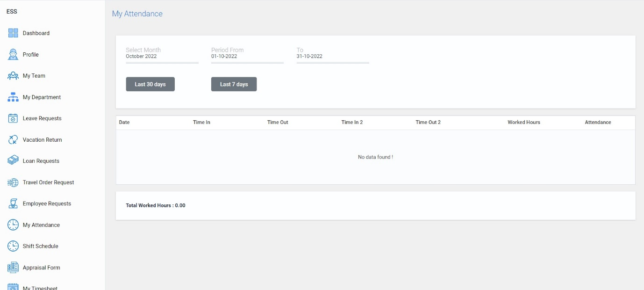Click the Last 7 days button
The image size is (644, 290).
coord(234,84)
